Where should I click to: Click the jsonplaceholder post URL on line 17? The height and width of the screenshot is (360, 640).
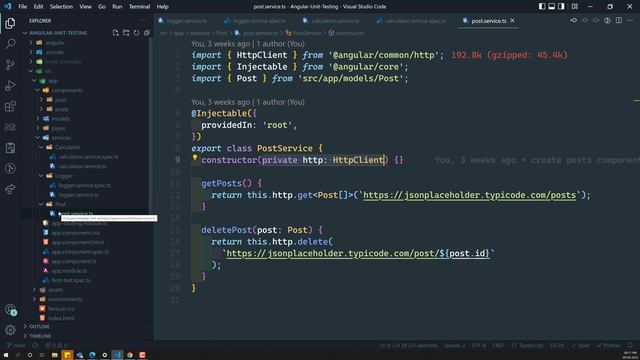pyautogui.click(x=358, y=253)
